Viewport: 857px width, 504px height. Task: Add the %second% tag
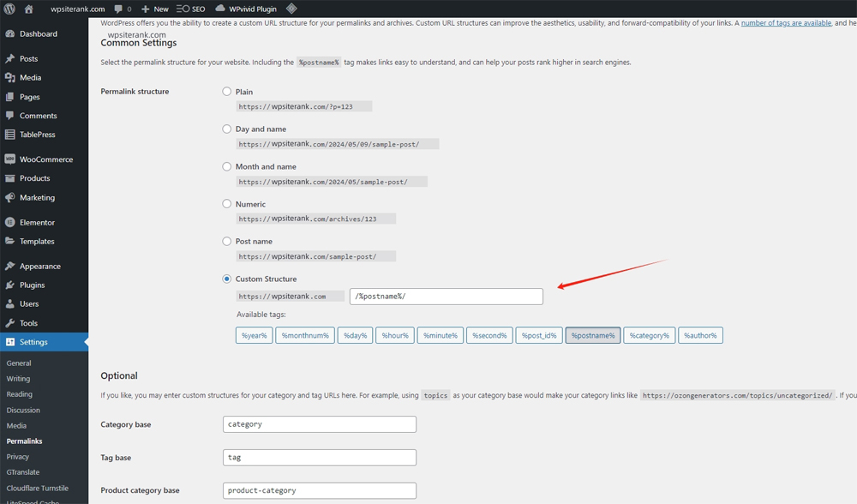pyautogui.click(x=489, y=335)
